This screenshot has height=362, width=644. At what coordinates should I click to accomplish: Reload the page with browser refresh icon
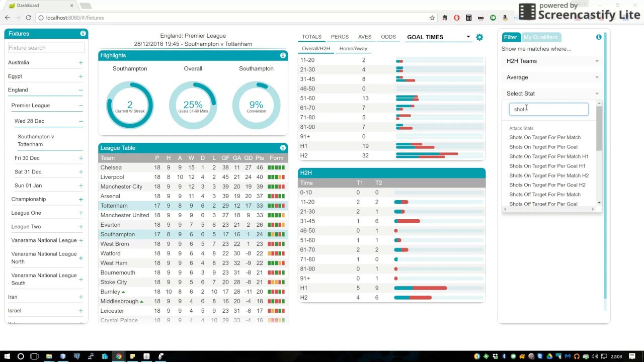click(x=29, y=18)
